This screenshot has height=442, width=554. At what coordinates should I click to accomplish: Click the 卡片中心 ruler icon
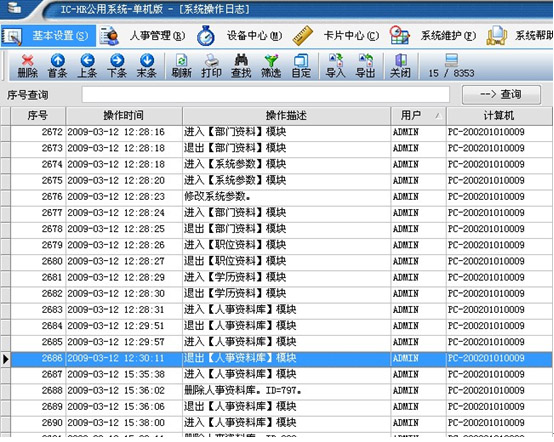coord(303,36)
